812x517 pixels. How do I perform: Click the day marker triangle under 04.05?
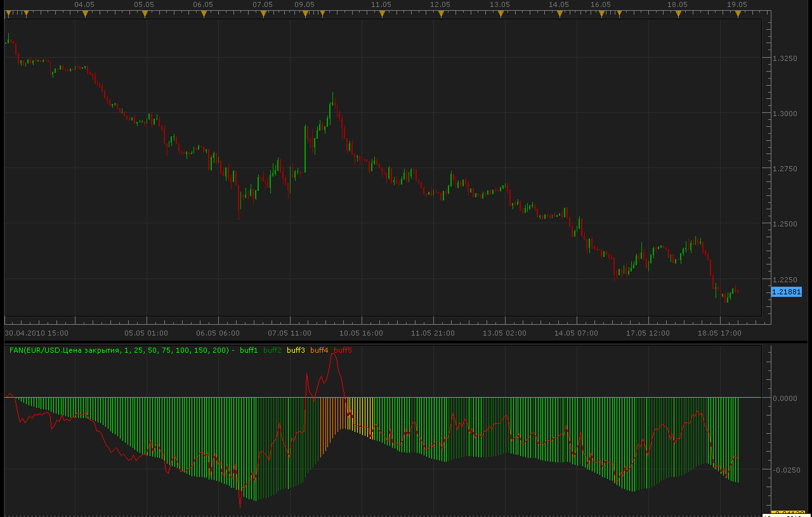pyautogui.click(x=85, y=13)
